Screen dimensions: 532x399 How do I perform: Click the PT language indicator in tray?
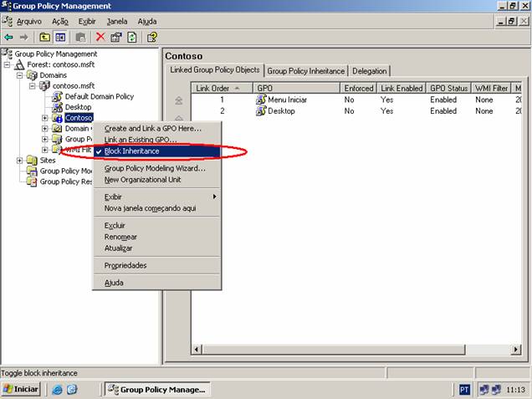click(x=465, y=390)
